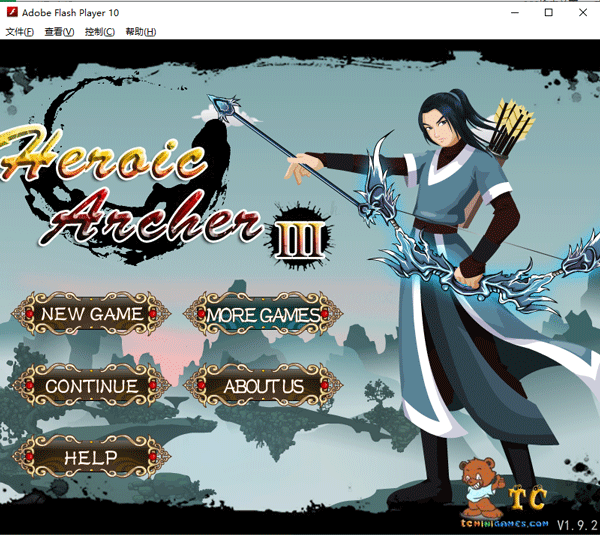Click the Adobe Flash Player title icon

12,12
